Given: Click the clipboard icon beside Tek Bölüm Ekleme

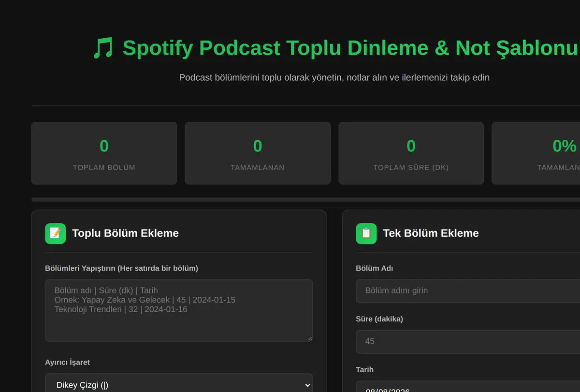Looking at the screenshot, I should [x=366, y=233].
